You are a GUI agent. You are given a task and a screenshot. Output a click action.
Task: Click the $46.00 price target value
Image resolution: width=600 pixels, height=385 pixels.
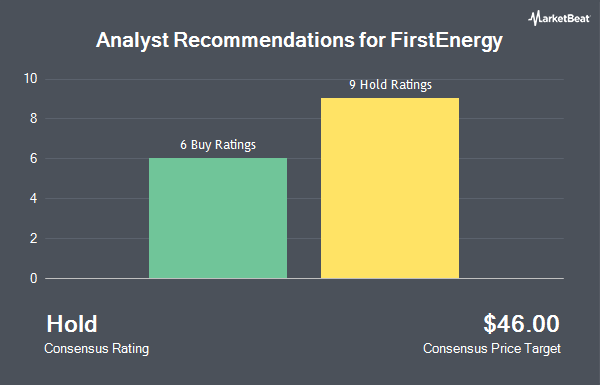coord(522,324)
